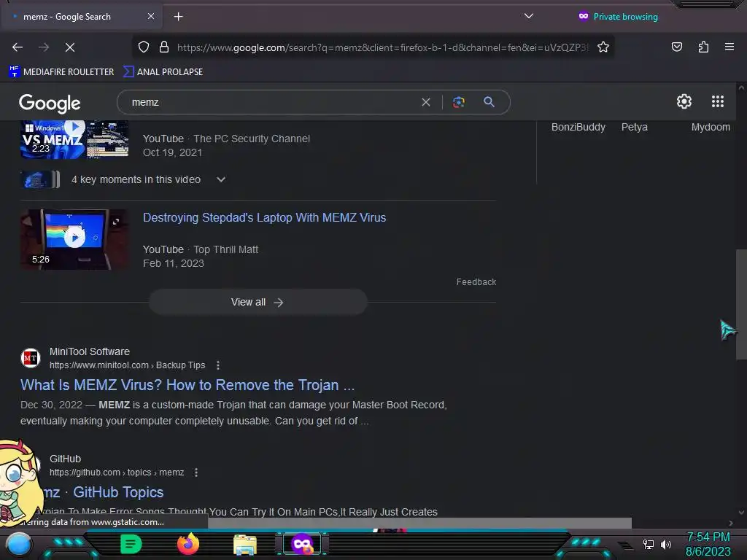Play Destroying Stepdad's Laptop video thumbnail
The image size is (747, 560).
pos(74,239)
